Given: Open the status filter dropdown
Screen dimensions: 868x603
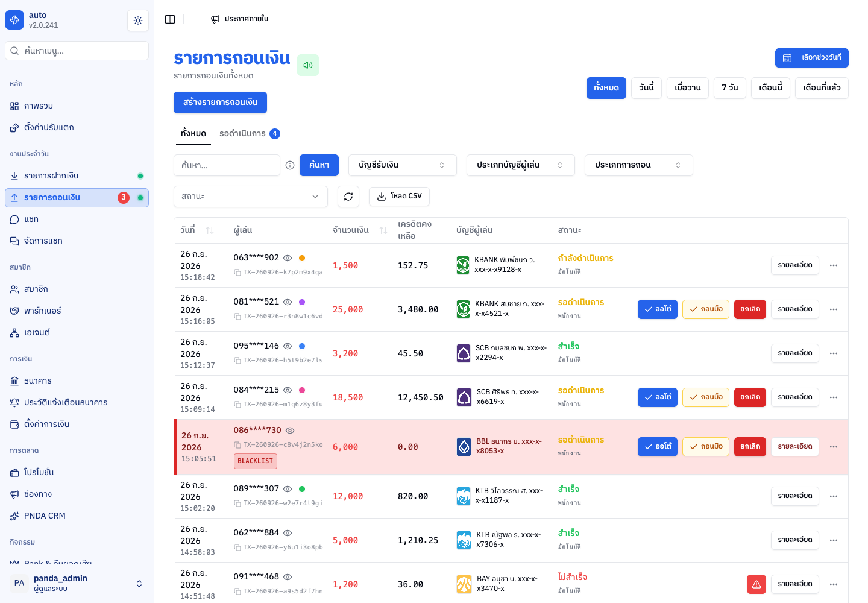Looking at the screenshot, I should coord(251,197).
